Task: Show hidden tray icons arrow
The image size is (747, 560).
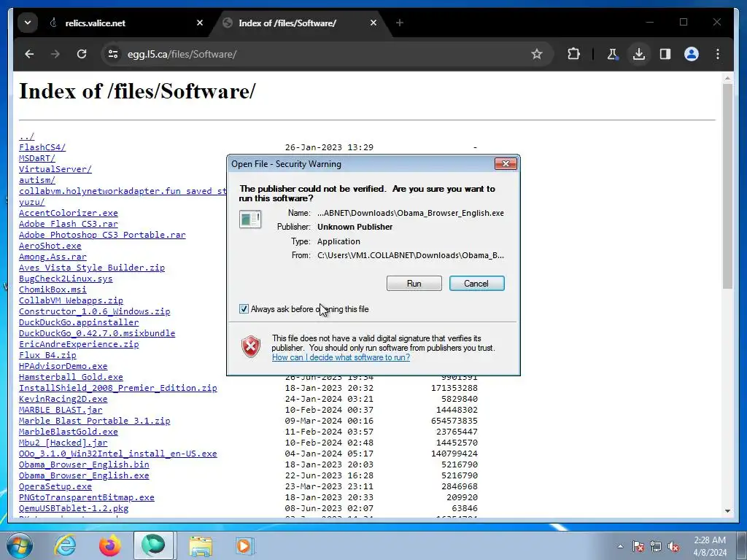Action: pos(620,546)
